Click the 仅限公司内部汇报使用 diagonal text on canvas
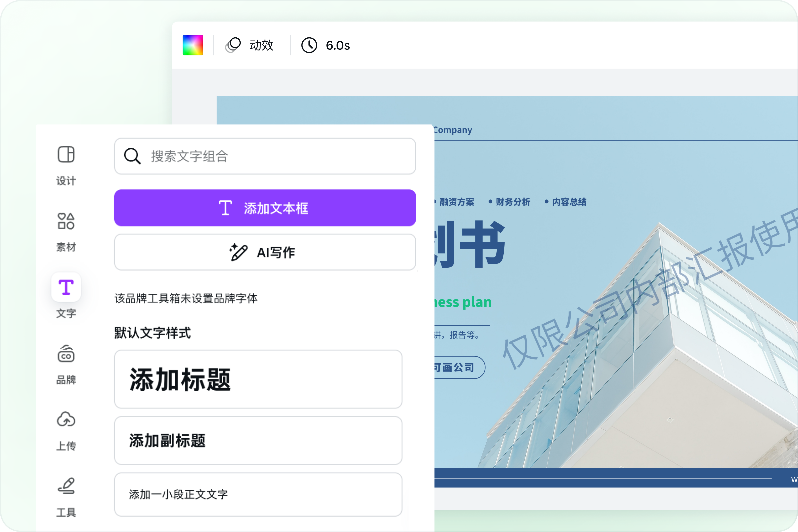This screenshot has height=532, width=798. point(650,288)
